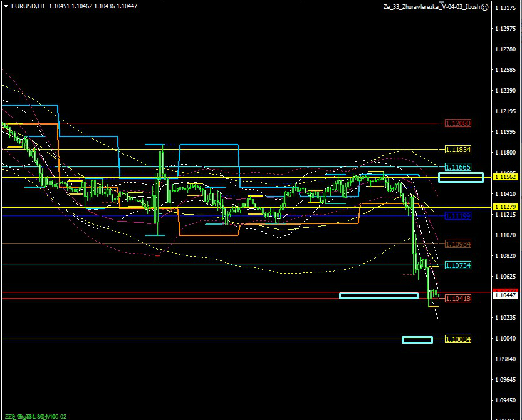Click the cyan 1.10734 price label
This screenshot has width=522, height=420.
[457, 265]
